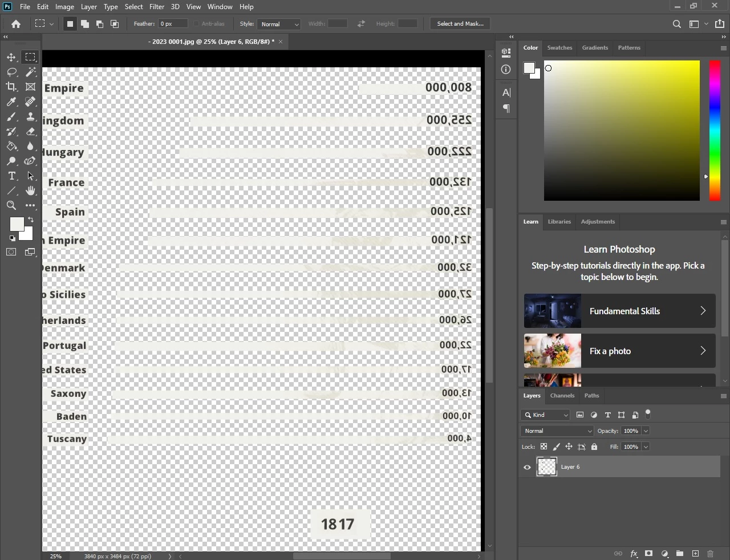730x560 pixels.
Task: Select the Path Selection tool
Action: click(30, 176)
